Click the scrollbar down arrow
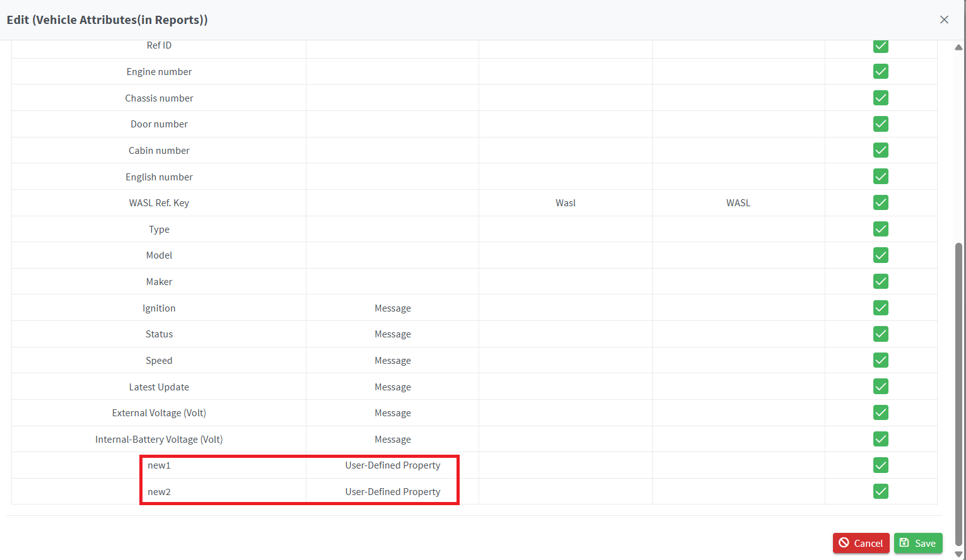The height and width of the screenshot is (560, 966). coord(958,554)
